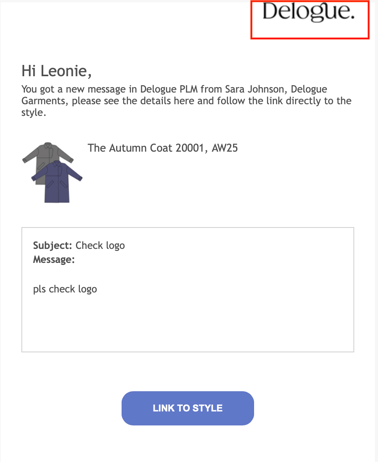
Task: Click the AW25 season text
Action: point(225,148)
